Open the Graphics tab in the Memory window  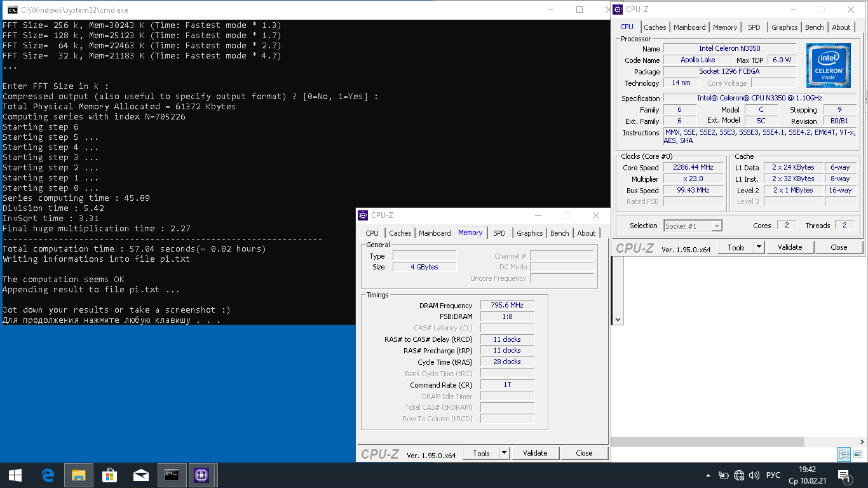point(530,233)
